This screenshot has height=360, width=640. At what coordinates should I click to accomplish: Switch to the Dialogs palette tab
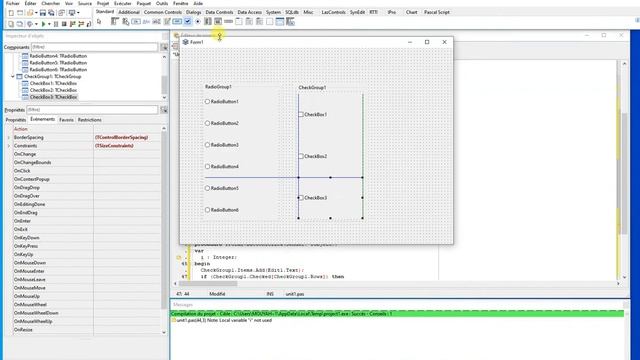193,12
